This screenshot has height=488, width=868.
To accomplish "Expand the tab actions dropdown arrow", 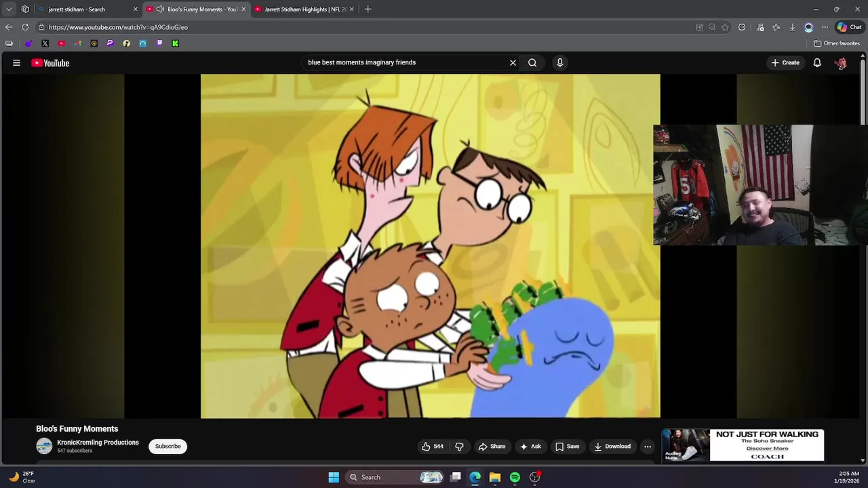I will (9, 9).
